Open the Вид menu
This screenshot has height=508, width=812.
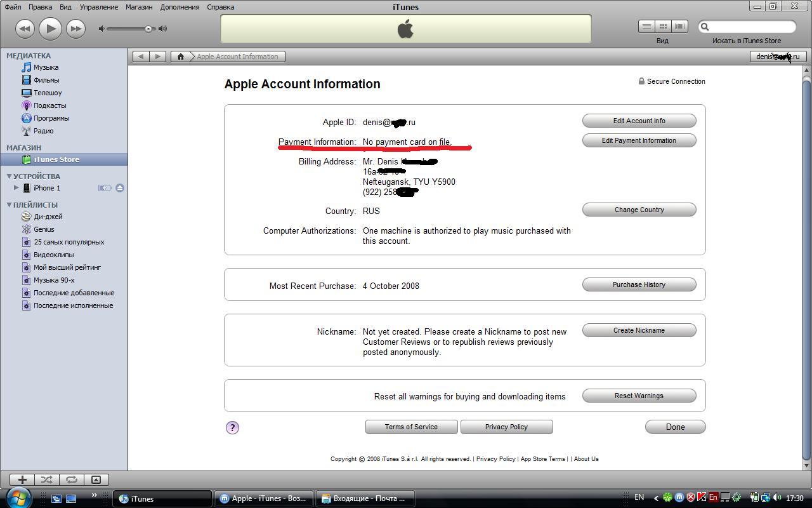65,7
